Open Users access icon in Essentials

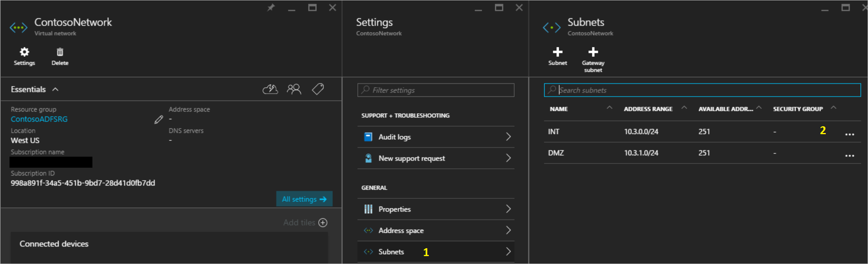(294, 89)
